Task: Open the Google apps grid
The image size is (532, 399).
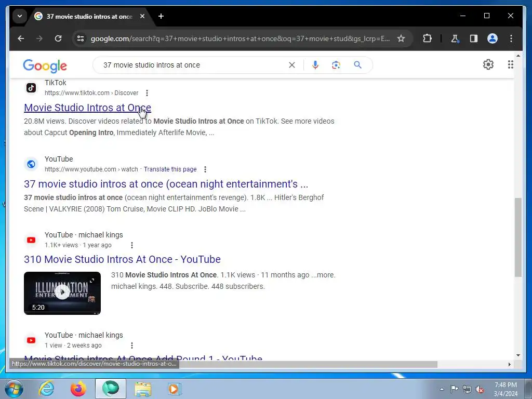Action: (x=510, y=64)
